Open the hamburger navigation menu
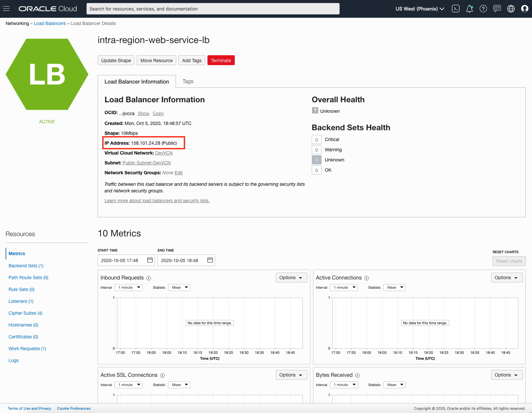532x413 pixels. 6,9
